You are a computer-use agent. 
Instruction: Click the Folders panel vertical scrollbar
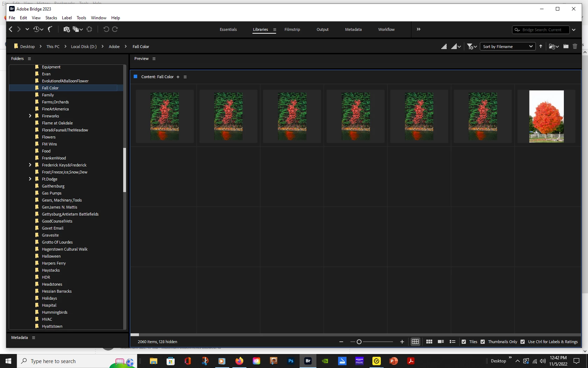click(x=125, y=170)
